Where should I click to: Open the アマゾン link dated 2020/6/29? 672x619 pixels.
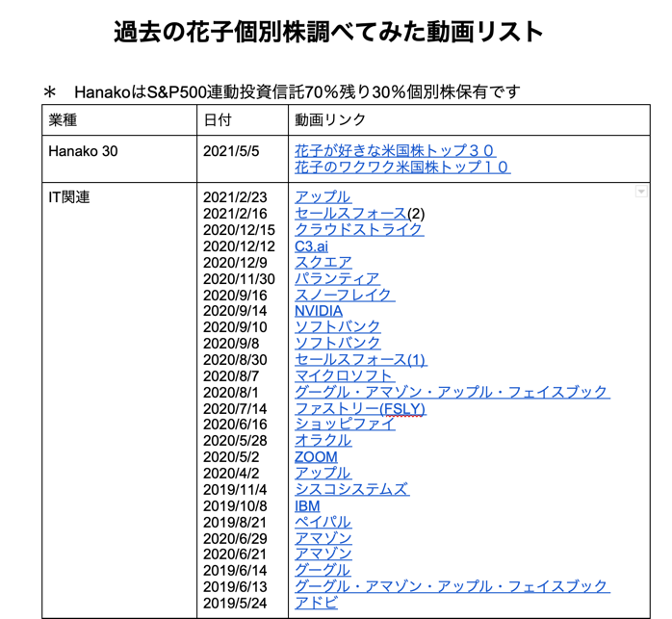(x=323, y=538)
